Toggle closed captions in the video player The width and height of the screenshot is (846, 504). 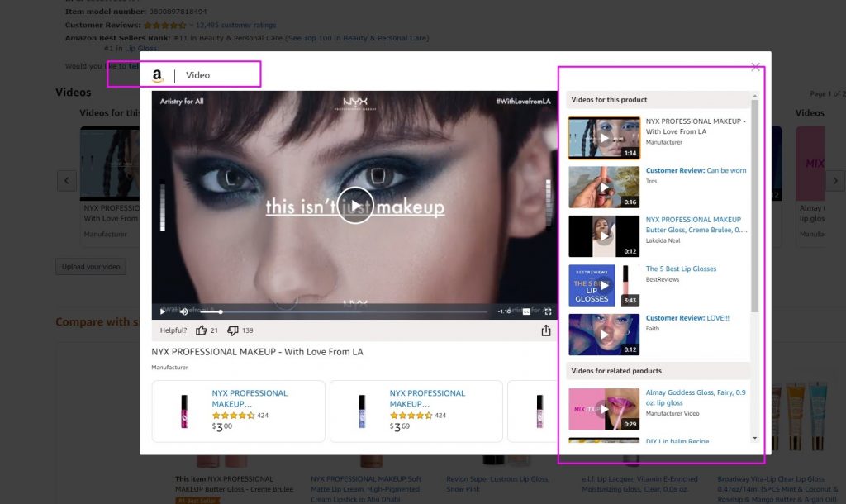pyautogui.click(x=526, y=311)
